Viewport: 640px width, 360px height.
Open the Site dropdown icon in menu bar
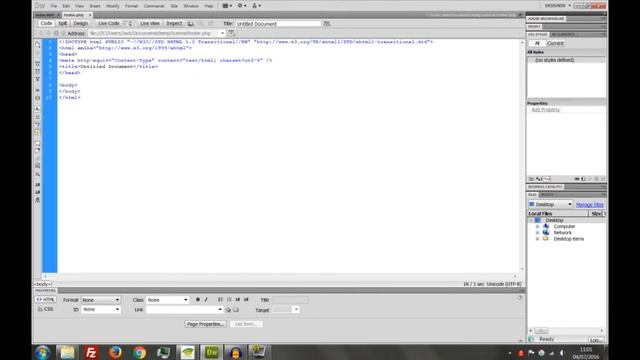coord(256,6)
